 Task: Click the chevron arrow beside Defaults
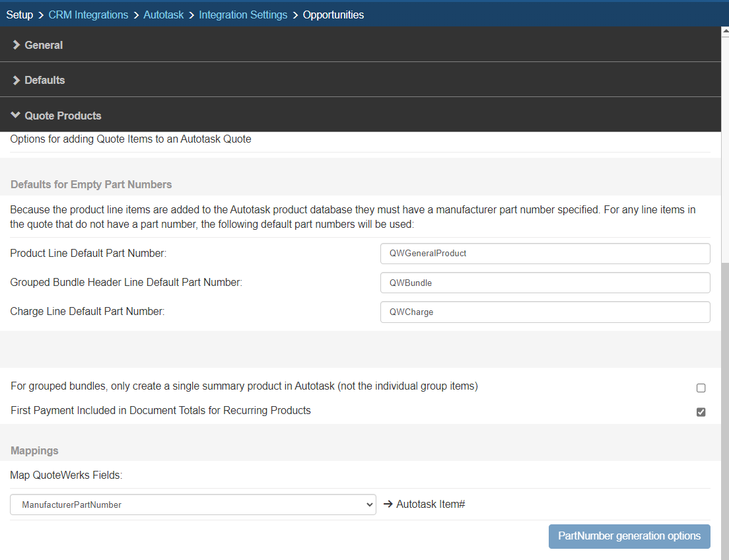17,80
